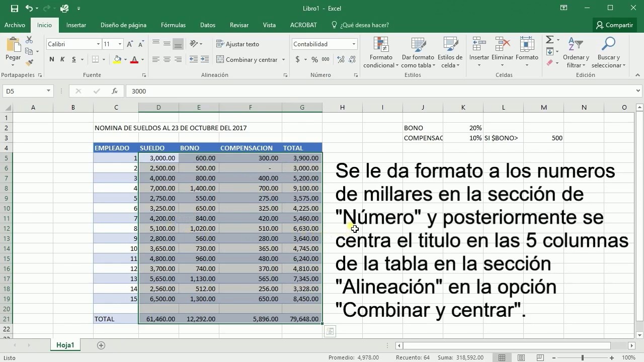
Task: Switch to the Fórmulas tab
Action: coord(173,25)
